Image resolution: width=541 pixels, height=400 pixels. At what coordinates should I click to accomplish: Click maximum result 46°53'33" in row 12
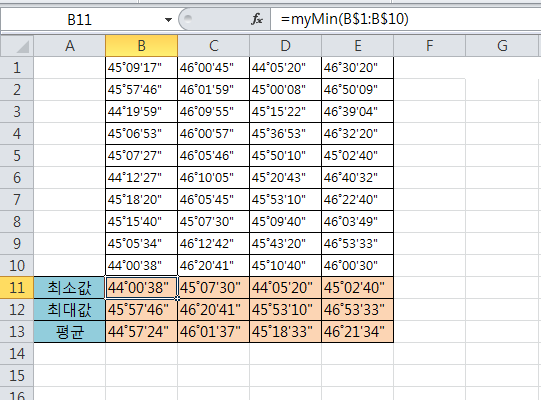(x=357, y=310)
